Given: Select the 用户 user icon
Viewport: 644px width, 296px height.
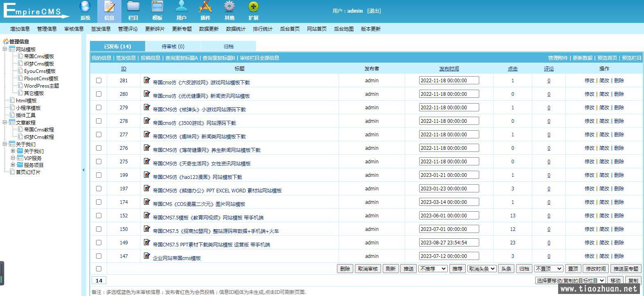Looking at the screenshot, I should pos(181,7).
